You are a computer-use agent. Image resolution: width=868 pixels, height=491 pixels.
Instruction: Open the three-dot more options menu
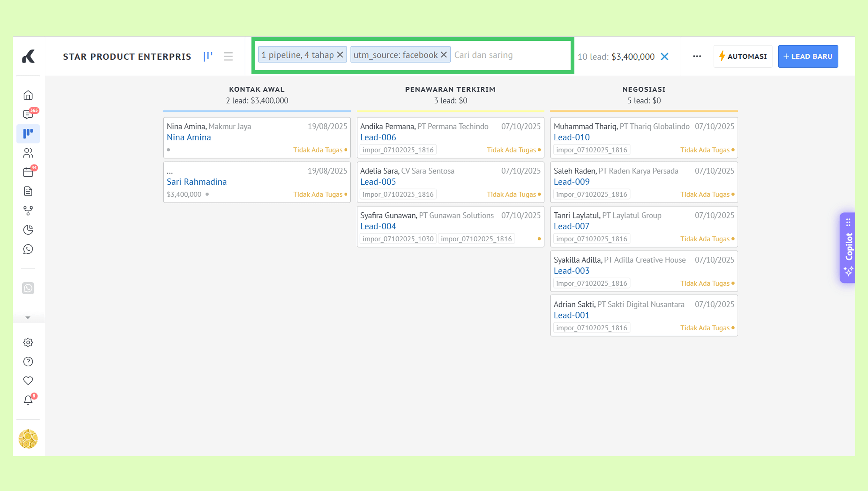pyautogui.click(x=697, y=56)
